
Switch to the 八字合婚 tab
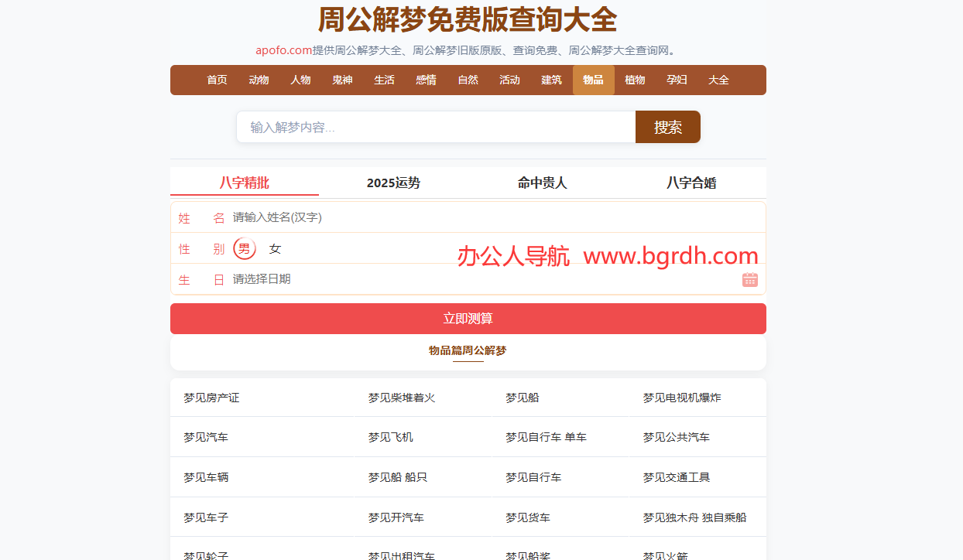pos(691,183)
